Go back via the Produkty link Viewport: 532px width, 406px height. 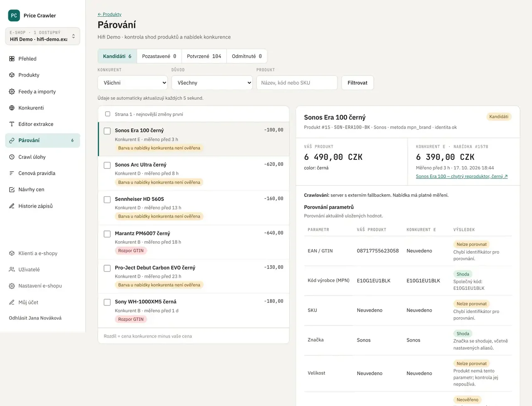point(110,14)
